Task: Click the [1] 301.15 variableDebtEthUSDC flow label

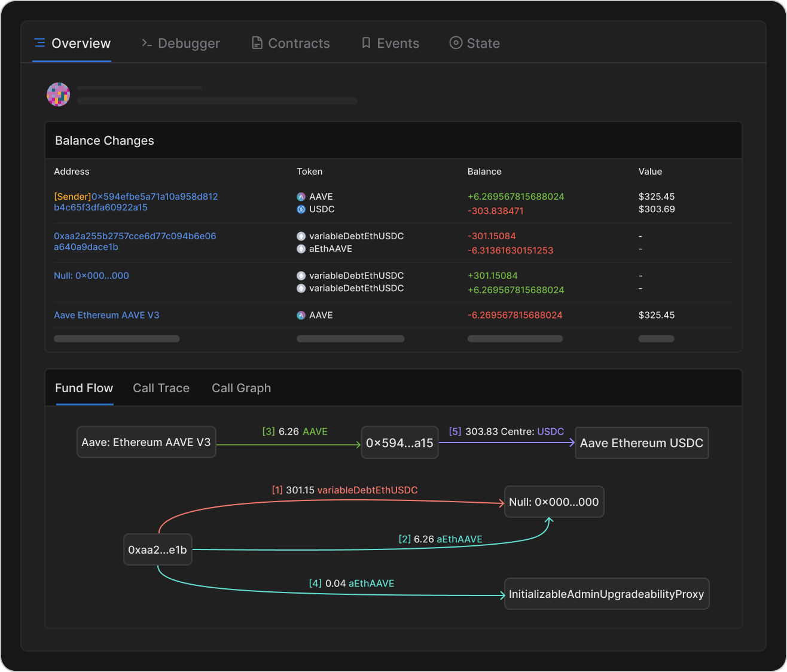Action: (x=345, y=490)
